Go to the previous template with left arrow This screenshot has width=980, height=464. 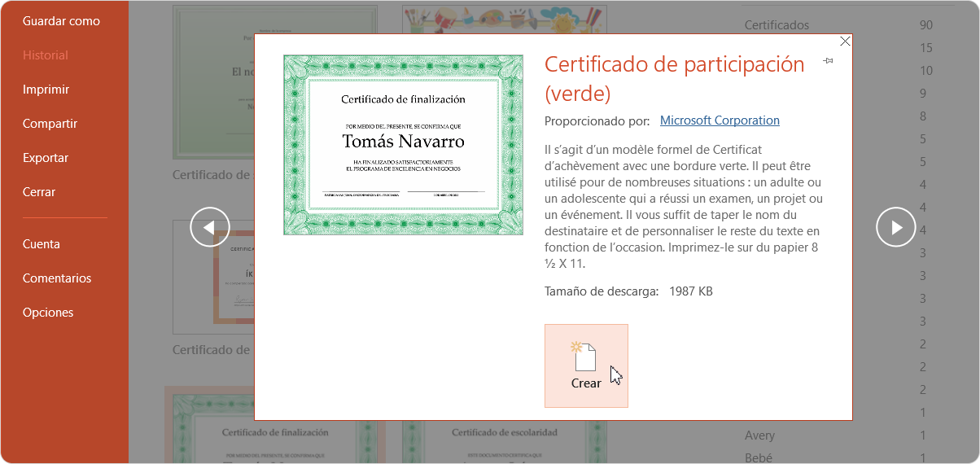point(210,227)
